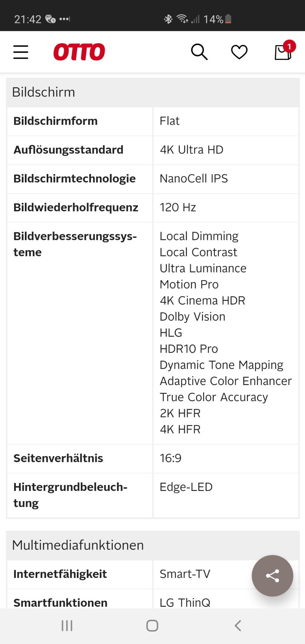Tap the OTTO logo

[x=79, y=52]
